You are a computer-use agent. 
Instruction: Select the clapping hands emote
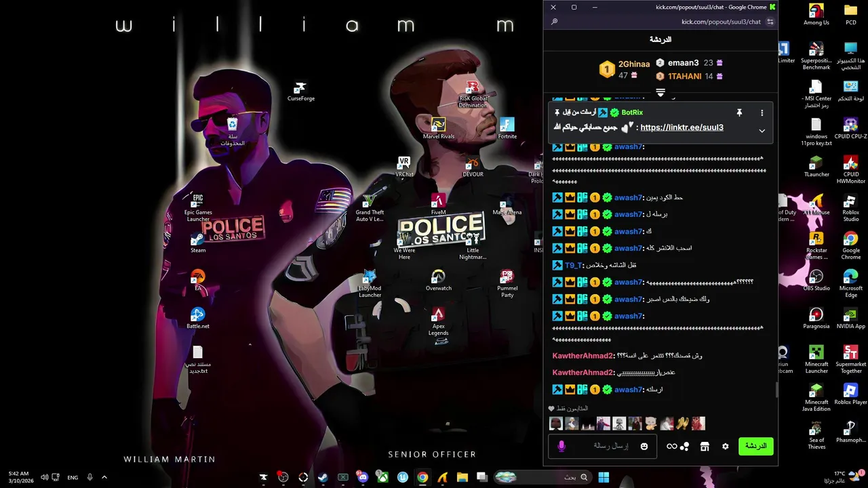point(682,424)
